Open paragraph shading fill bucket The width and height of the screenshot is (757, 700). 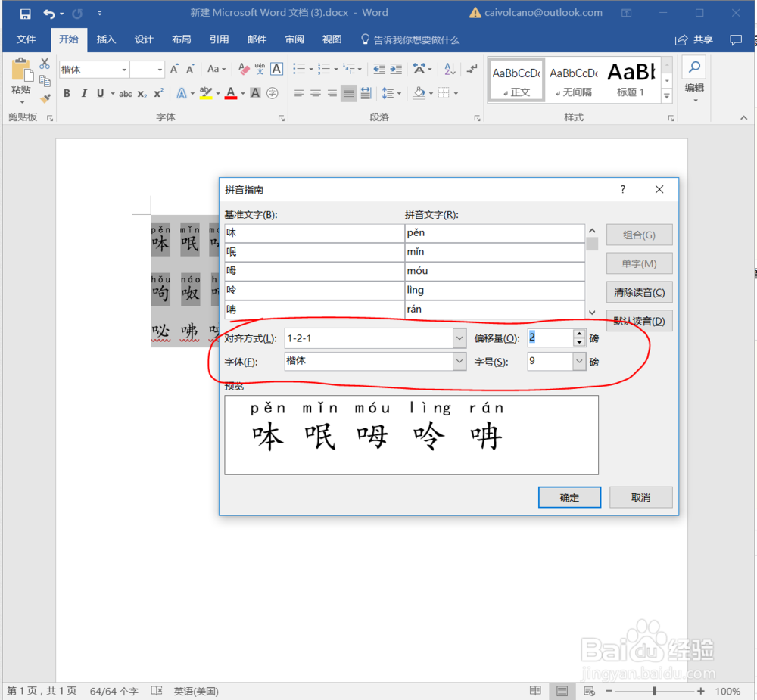[x=419, y=93]
